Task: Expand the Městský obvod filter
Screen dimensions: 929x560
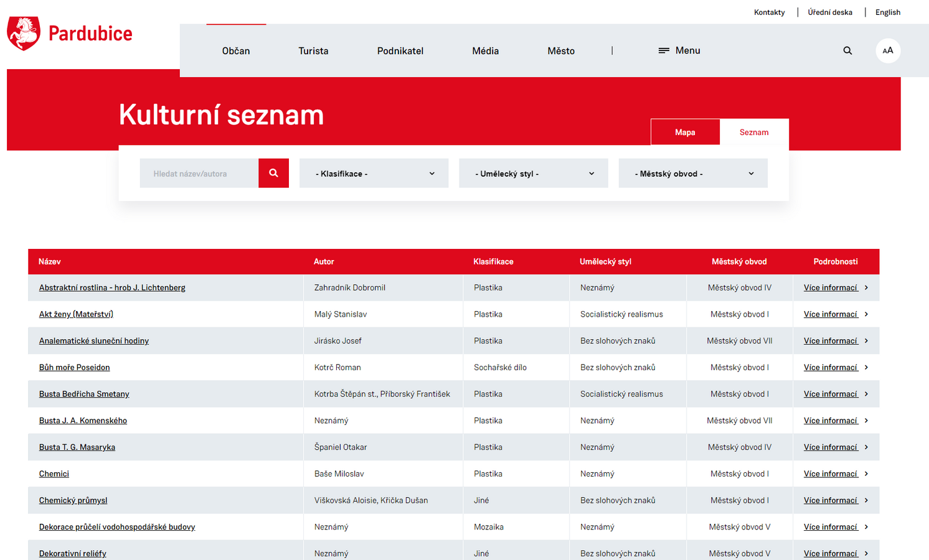Action: [x=692, y=174]
